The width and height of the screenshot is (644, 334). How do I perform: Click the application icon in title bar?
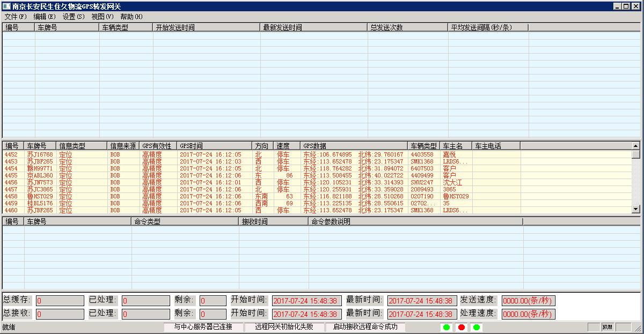pyautogui.click(x=7, y=6)
